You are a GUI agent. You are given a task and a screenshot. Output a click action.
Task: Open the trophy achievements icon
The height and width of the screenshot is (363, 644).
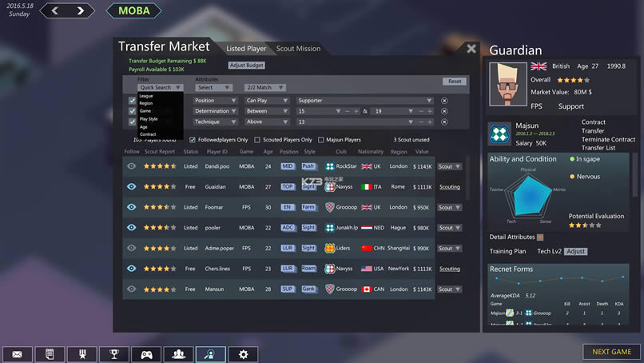[x=113, y=354]
